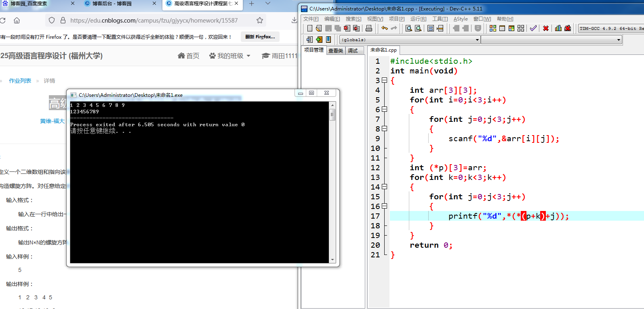The width and height of the screenshot is (644, 309).
Task: Open the 编辑[E] menu
Action: pos(332,19)
